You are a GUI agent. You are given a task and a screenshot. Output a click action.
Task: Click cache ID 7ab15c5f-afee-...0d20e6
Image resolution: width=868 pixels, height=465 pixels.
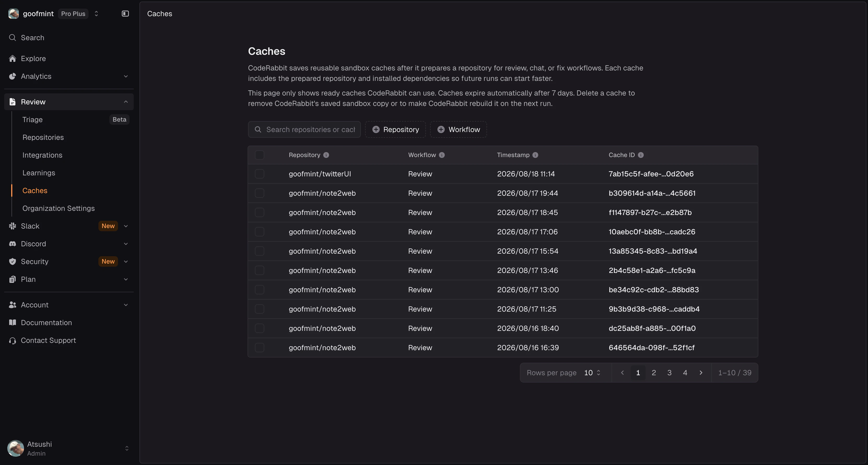tap(651, 174)
